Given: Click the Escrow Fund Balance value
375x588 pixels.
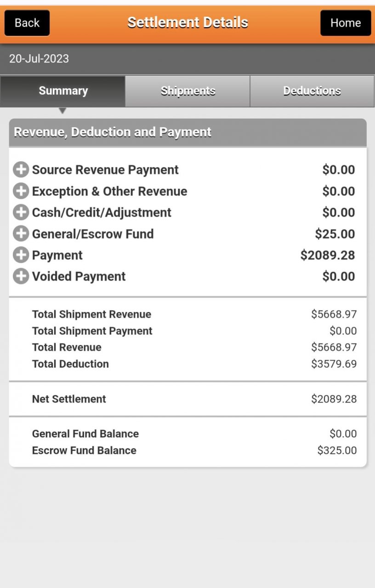Looking at the screenshot, I should point(337,450).
